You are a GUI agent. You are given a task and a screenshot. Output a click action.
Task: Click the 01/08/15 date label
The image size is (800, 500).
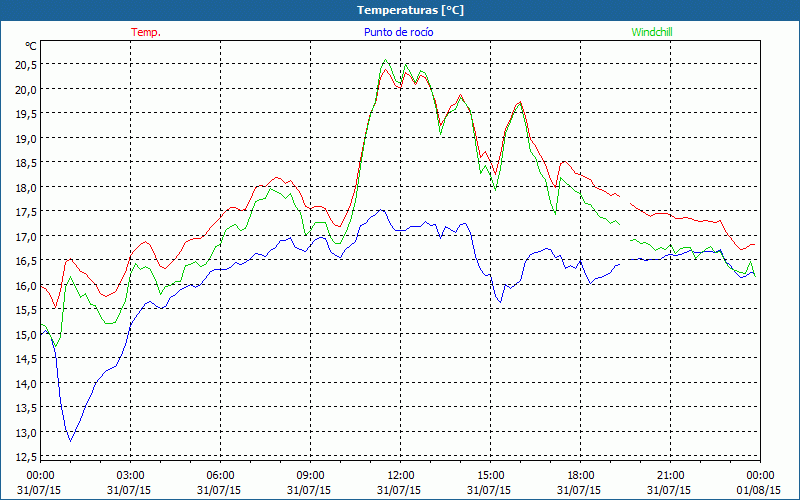[759, 490]
